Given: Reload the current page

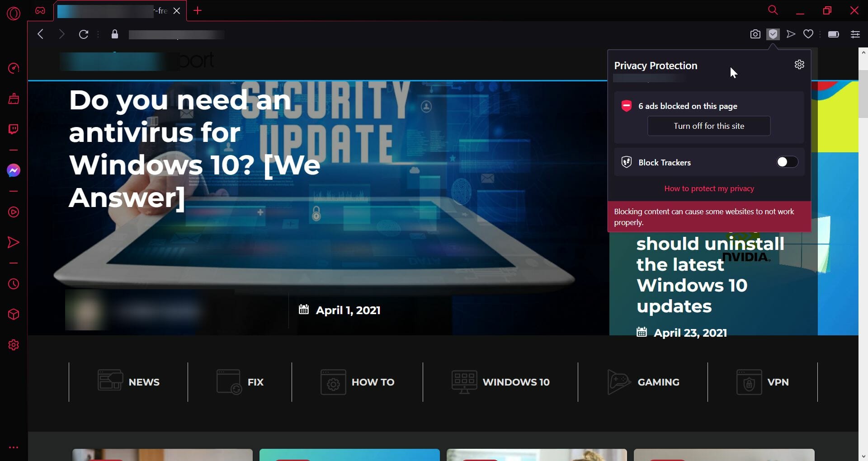Looking at the screenshot, I should coord(84,34).
